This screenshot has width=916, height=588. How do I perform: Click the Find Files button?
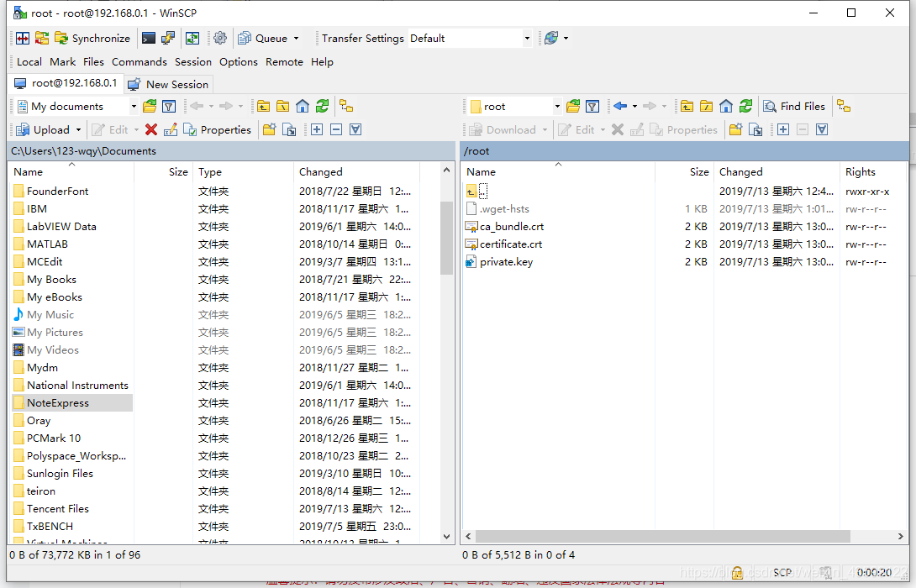[x=794, y=107]
